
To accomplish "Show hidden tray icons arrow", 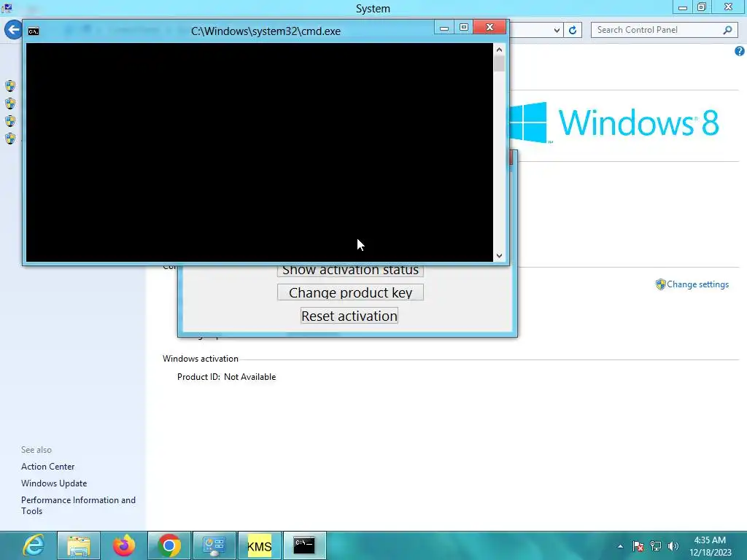I will coord(620,546).
